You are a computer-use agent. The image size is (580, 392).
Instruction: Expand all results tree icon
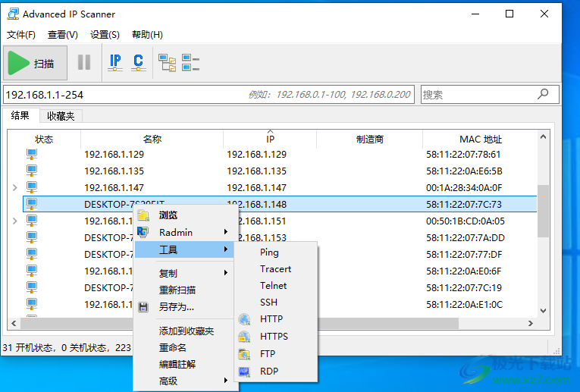167,62
